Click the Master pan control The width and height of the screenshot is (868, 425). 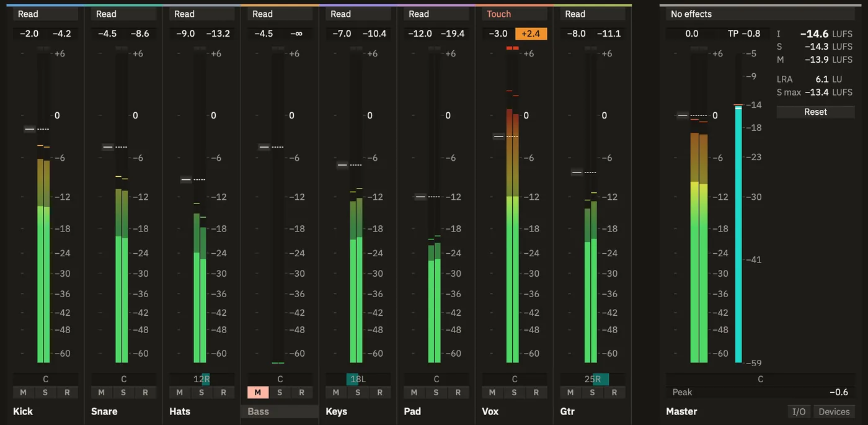[x=760, y=379]
